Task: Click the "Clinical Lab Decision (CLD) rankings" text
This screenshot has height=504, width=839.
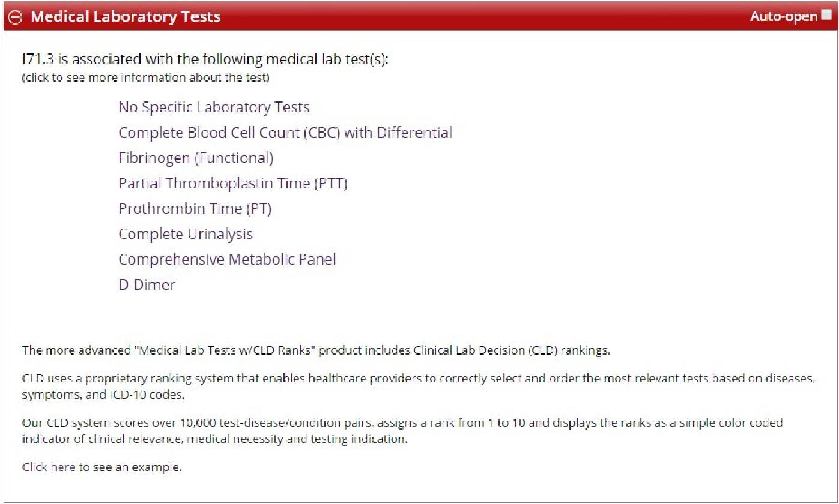Action: click(x=511, y=350)
